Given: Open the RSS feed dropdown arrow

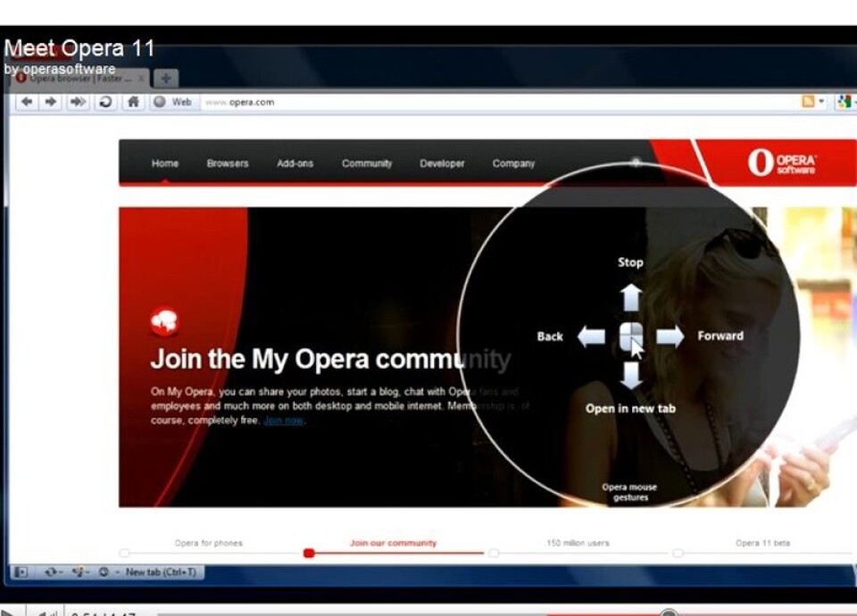Looking at the screenshot, I should click(821, 102).
